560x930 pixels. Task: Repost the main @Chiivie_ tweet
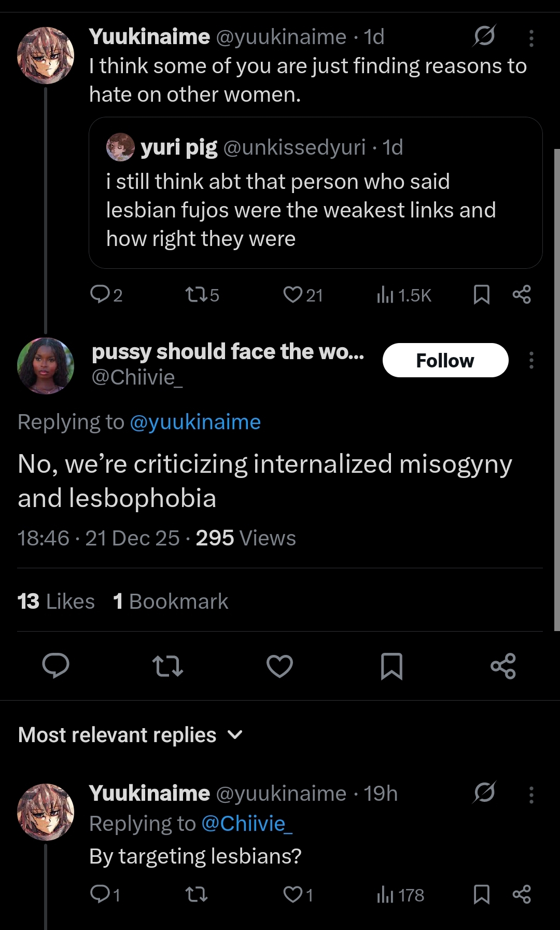tap(167, 666)
